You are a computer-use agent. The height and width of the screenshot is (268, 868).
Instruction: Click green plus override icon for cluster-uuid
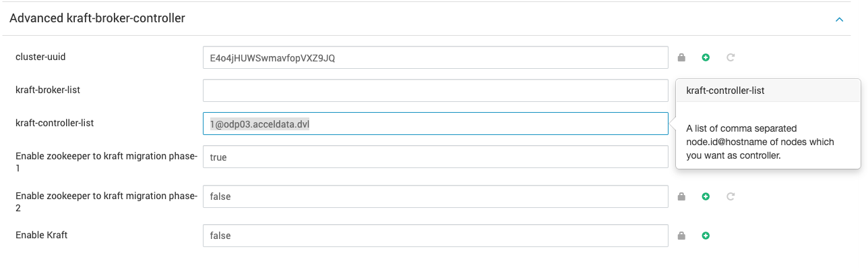(706, 57)
